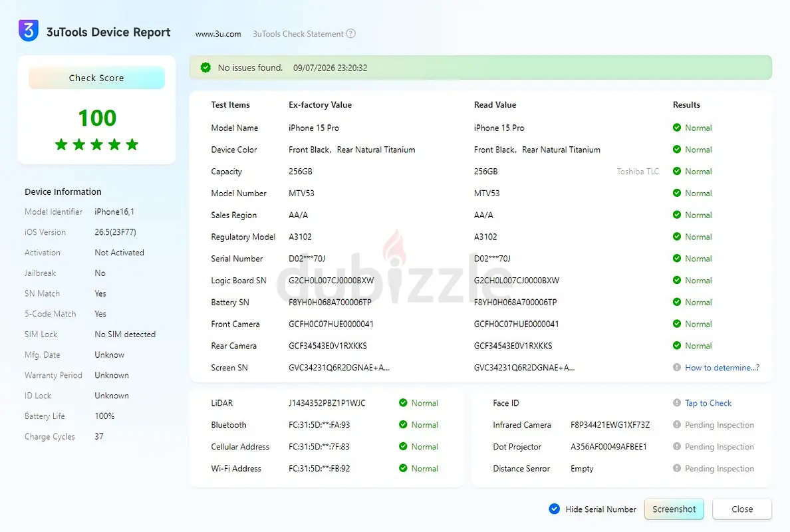Image resolution: width=790 pixels, height=532 pixels.
Task: Toggle the Hide Serial Number checkbox
Action: [554, 509]
